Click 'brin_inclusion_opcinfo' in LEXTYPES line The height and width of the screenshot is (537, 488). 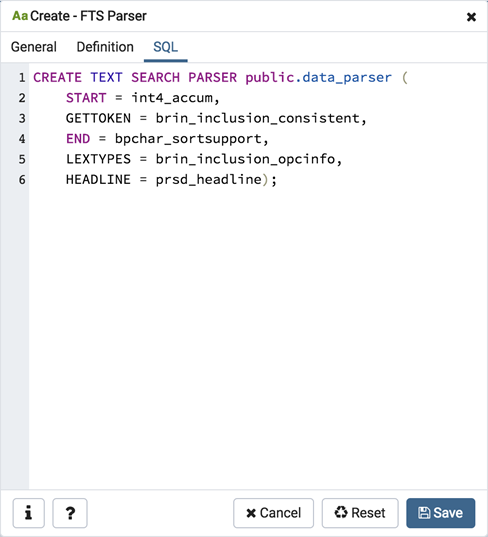[245, 159]
